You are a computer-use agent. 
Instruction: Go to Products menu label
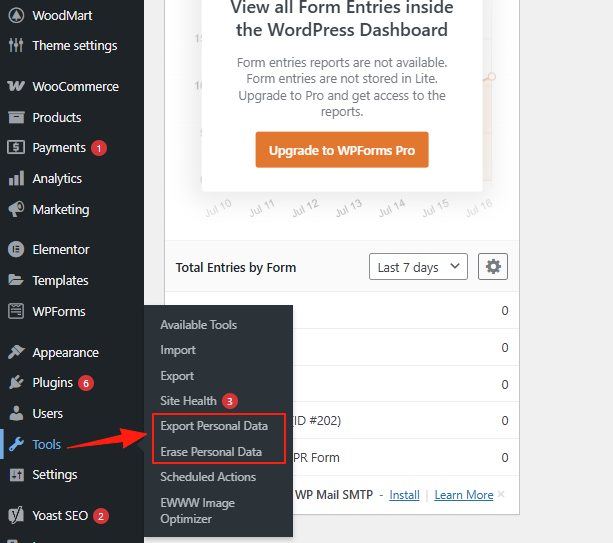coord(57,117)
